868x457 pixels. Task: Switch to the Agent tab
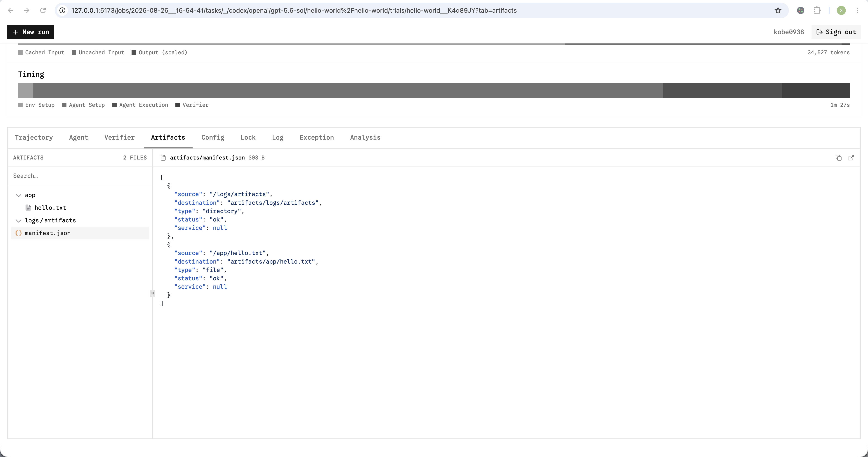click(78, 138)
